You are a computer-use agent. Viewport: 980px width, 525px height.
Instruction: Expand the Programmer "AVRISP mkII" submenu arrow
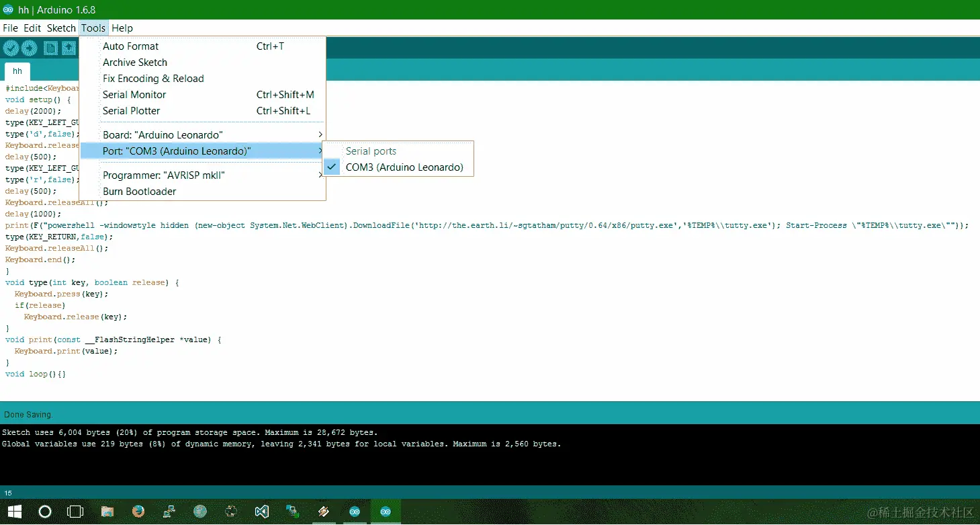pos(320,175)
